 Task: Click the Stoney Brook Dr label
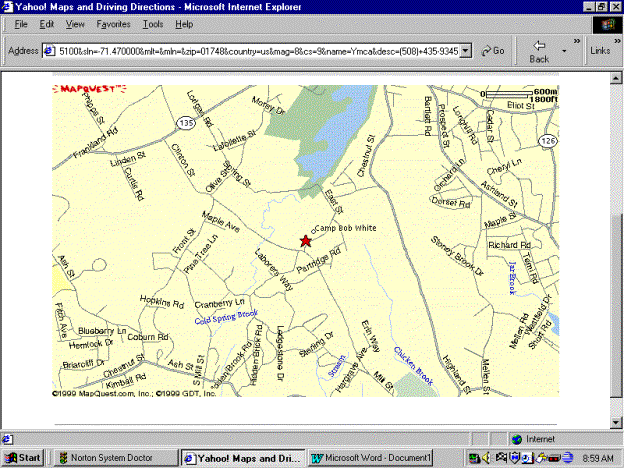pos(457,256)
